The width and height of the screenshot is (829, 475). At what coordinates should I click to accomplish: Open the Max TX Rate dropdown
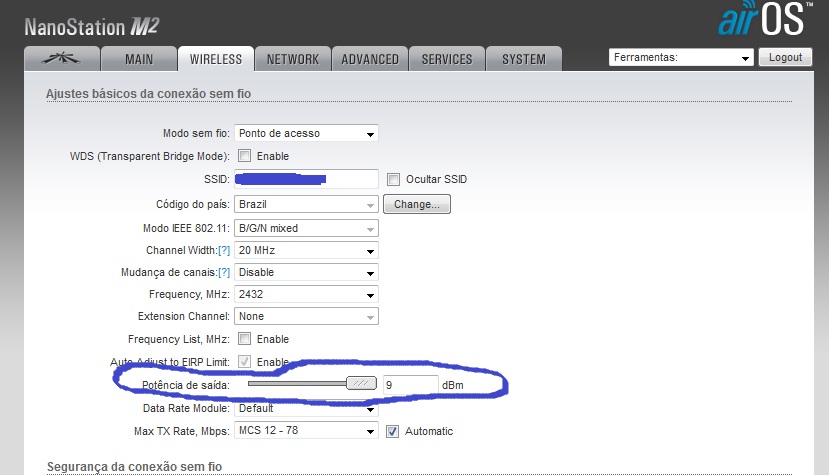306,431
